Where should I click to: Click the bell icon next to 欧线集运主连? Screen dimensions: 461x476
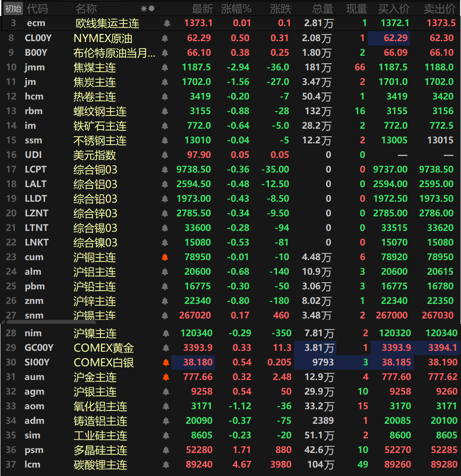[167, 23]
